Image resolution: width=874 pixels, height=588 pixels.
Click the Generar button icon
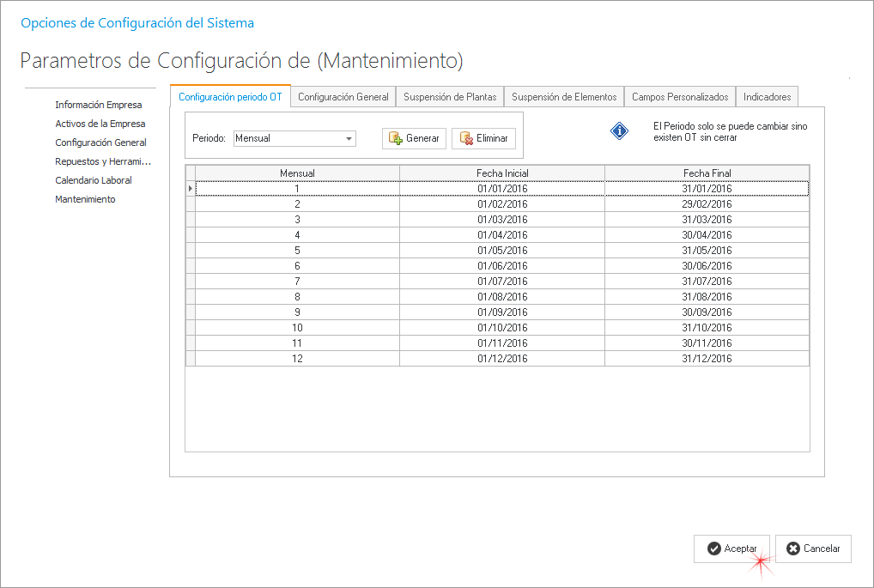pos(395,138)
